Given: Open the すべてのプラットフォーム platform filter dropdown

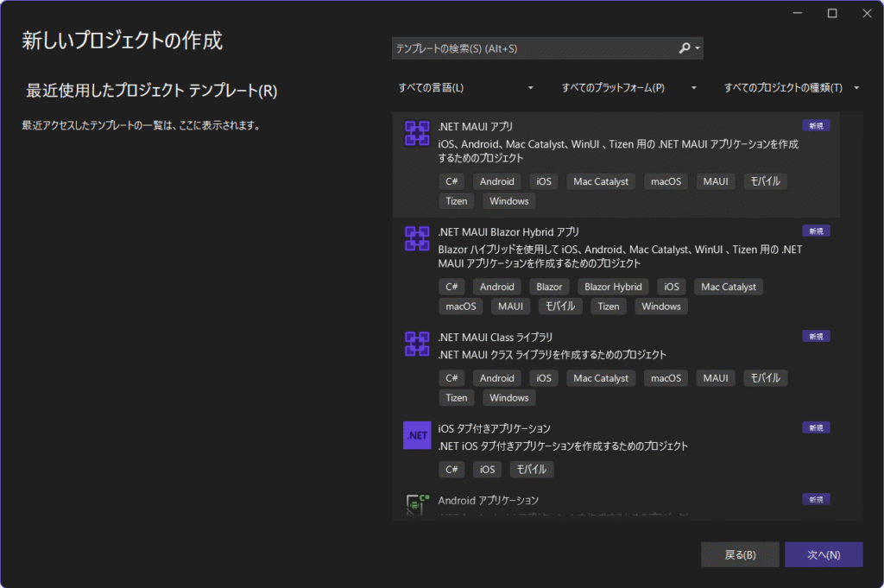Looking at the screenshot, I should pyautogui.click(x=628, y=88).
